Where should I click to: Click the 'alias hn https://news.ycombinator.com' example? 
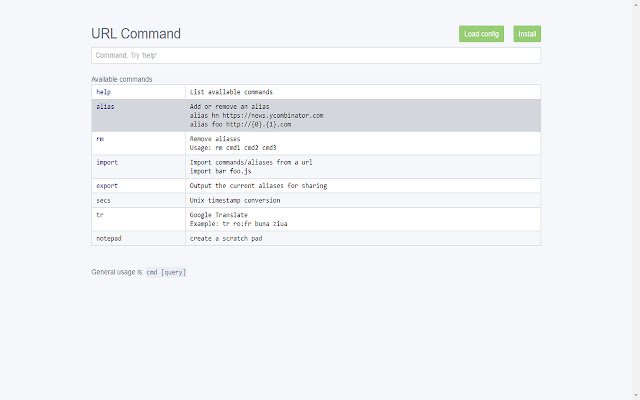[x=256, y=116]
